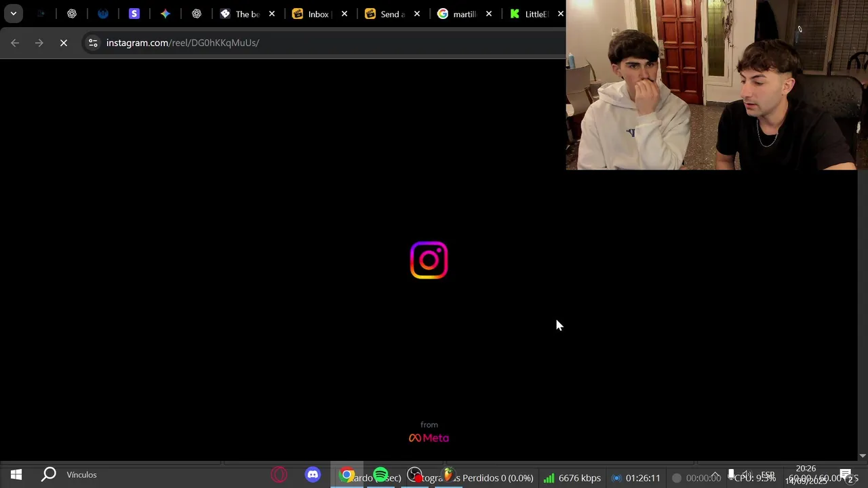
Task: Go back to the previous page
Action: point(15,43)
